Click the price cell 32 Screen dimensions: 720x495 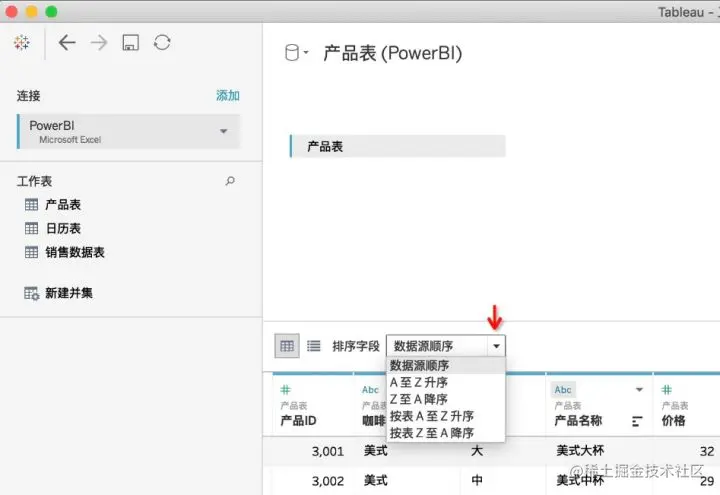point(707,451)
